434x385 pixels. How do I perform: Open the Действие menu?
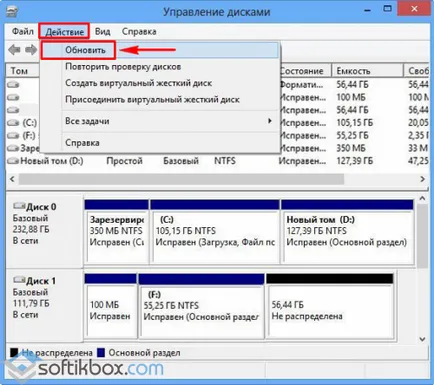coord(64,32)
